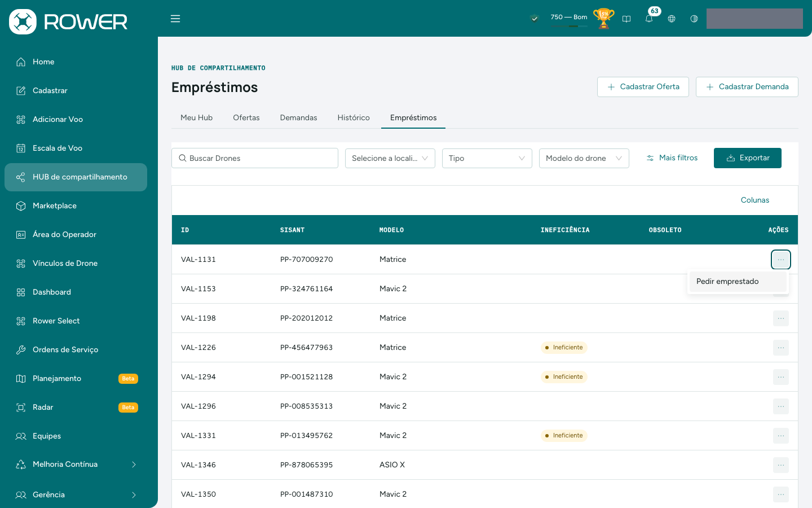
Task: Open the Modelo do drone dropdown
Action: (584, 158)
